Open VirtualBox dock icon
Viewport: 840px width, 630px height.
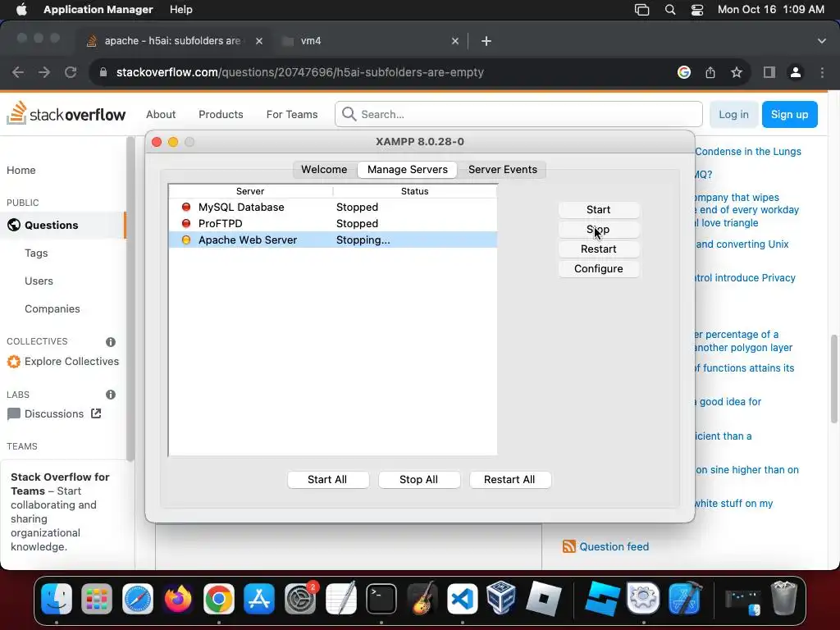coord(501,598)
